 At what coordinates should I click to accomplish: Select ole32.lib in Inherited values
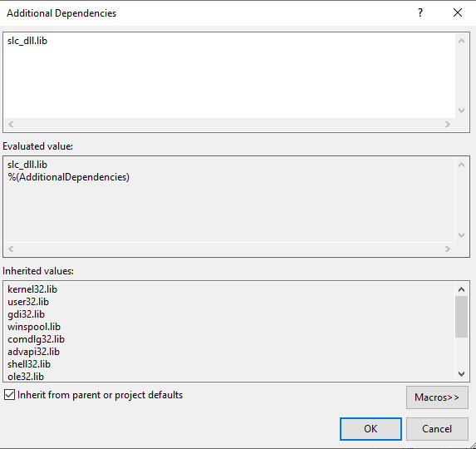tap(26, 377)
